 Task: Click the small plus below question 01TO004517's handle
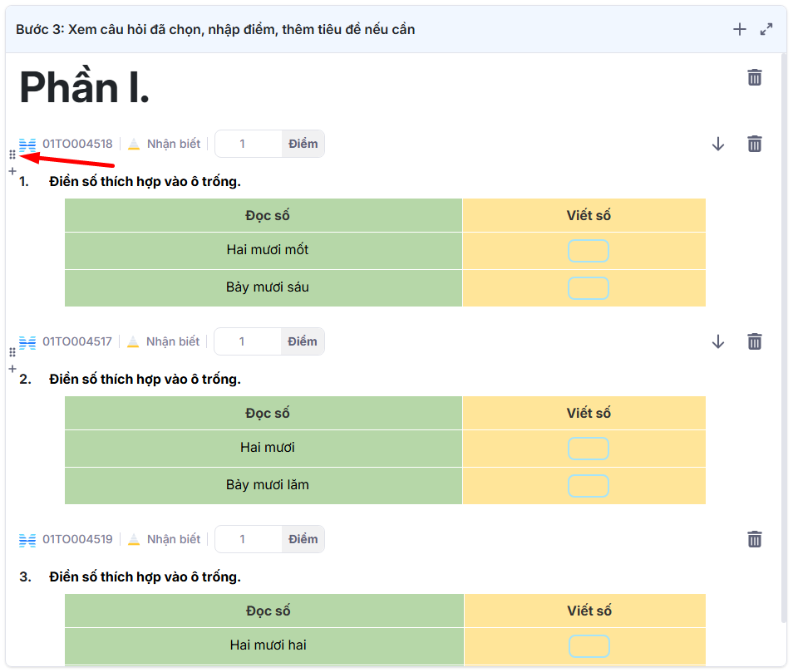point(12,369)
